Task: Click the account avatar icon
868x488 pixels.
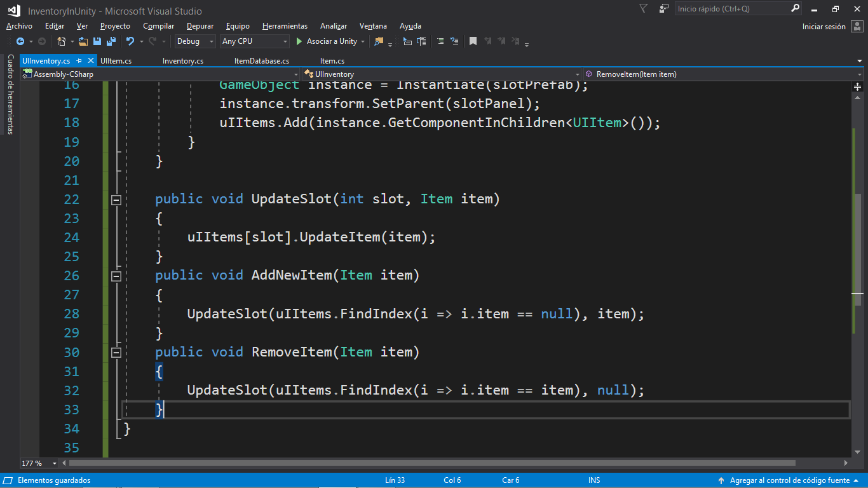Action: pos(857,27)
